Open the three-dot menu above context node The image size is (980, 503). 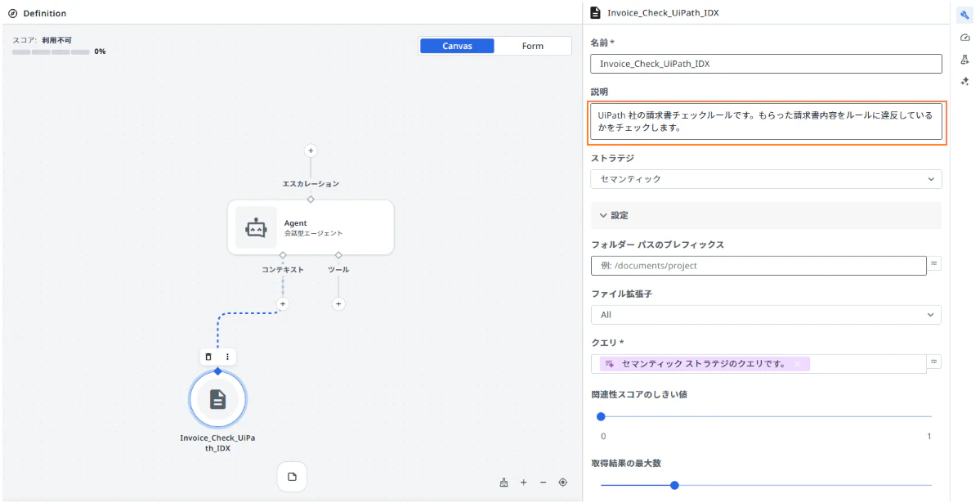(227, 357)
